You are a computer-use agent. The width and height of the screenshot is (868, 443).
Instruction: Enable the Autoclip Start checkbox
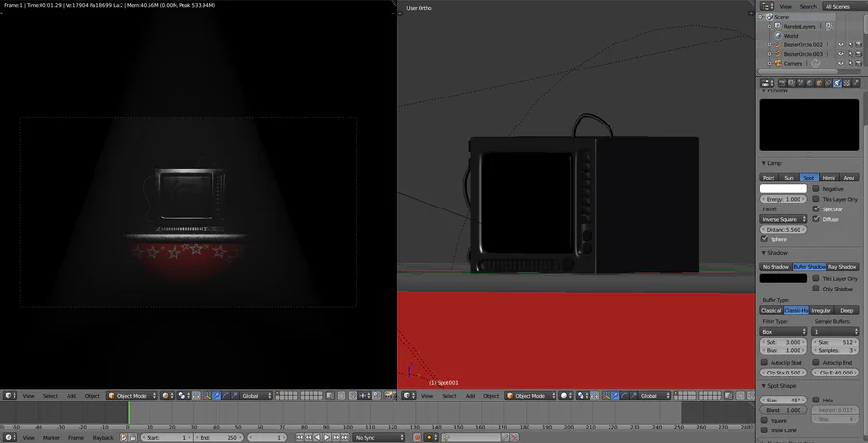click(x=765, y=362)
